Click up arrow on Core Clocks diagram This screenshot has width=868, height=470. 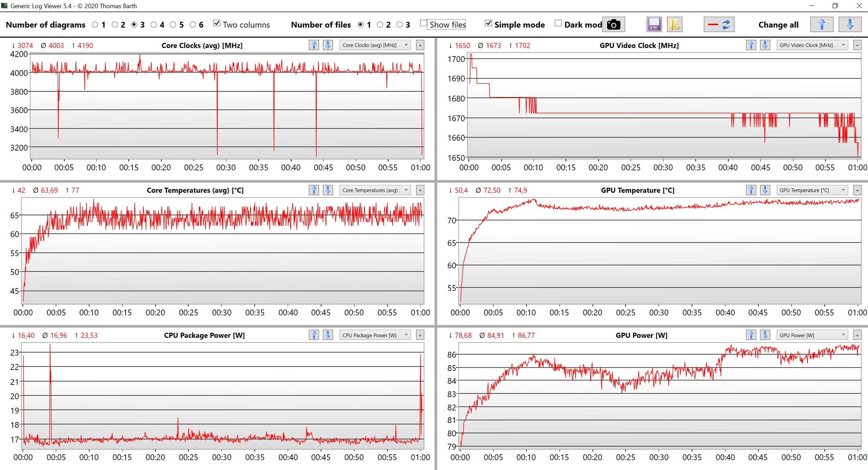tap(314, 45)
